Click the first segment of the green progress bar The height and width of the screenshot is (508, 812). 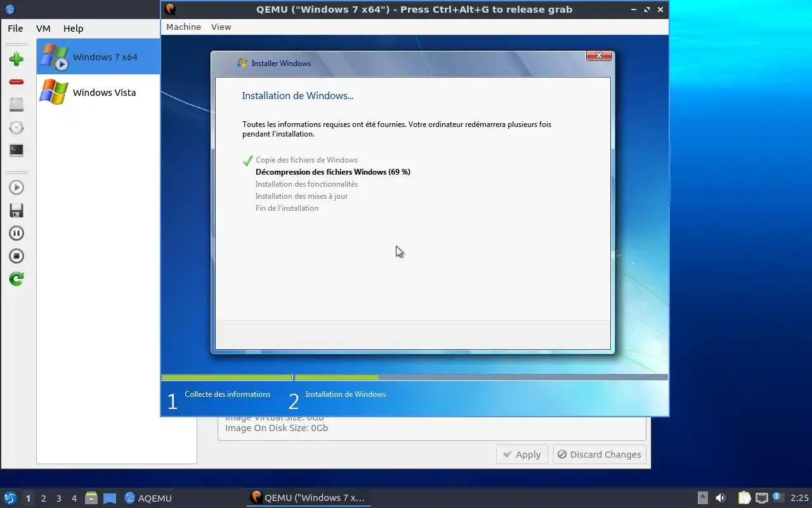226,377
